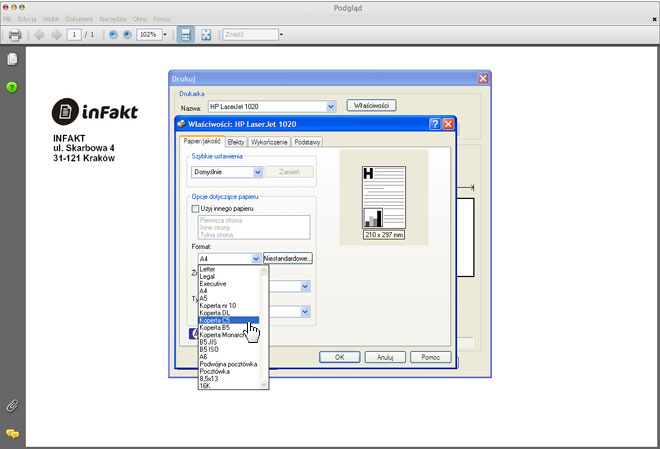Open the Edycja menu
The image size is (660, 449).
pos(27,19)
